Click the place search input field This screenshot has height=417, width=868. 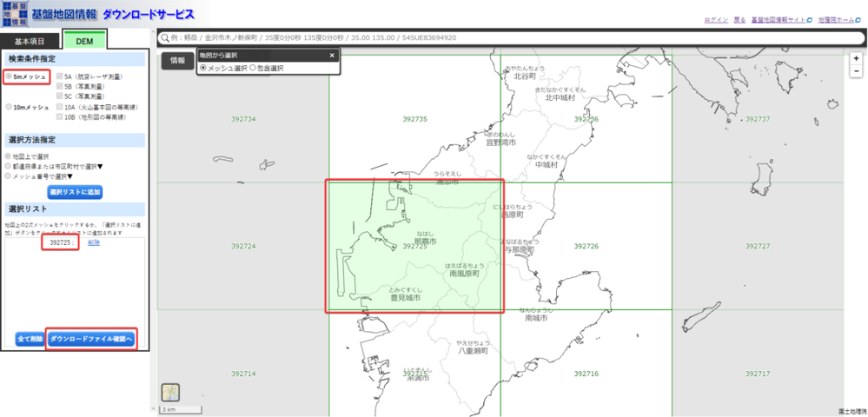(x=511, y=38)
